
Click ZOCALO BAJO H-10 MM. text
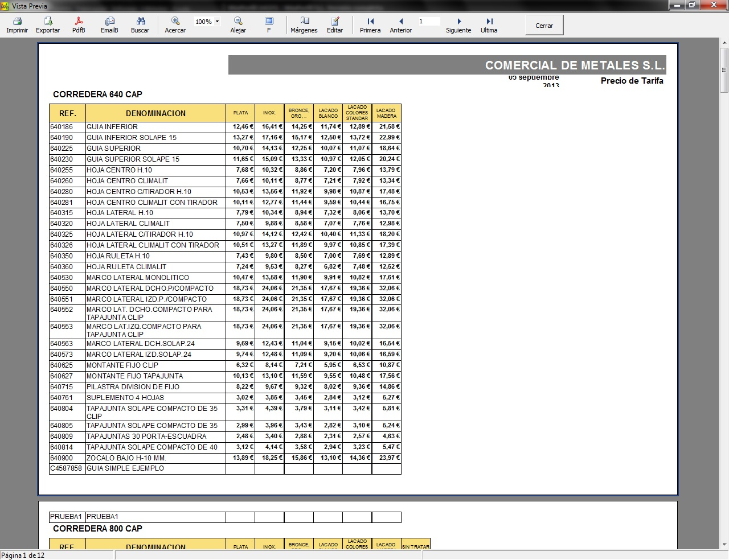tap(126, 458)
